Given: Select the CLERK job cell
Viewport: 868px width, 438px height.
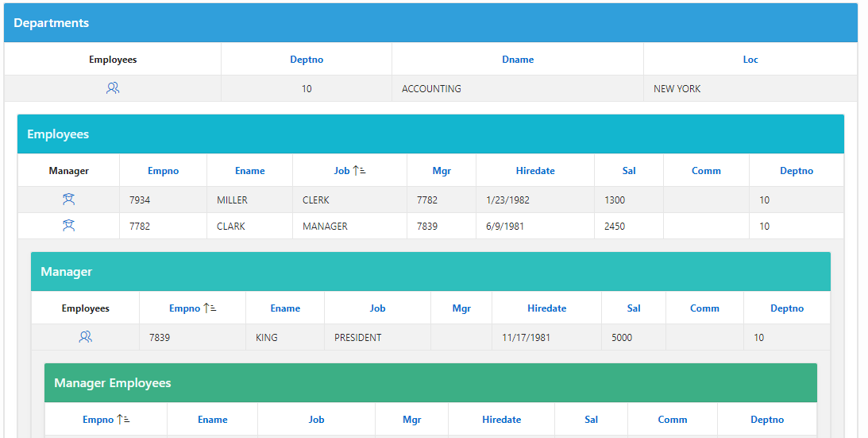Looking at the screenshot, I should click(x=350, y=200).
